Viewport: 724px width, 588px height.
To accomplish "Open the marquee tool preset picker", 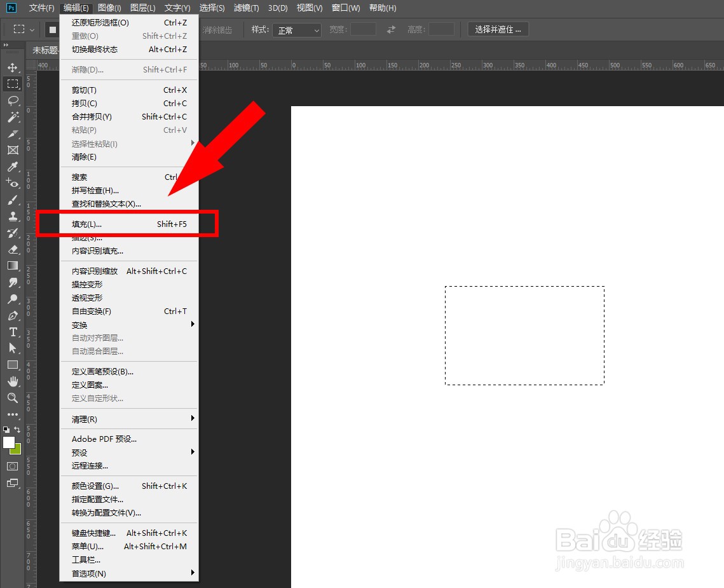I will (24, 30).
